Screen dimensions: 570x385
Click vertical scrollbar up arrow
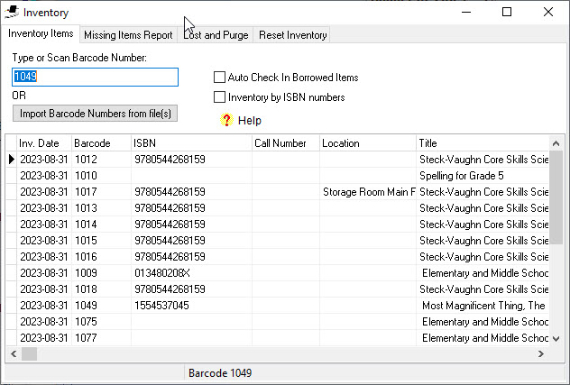(x=556, y=143)
